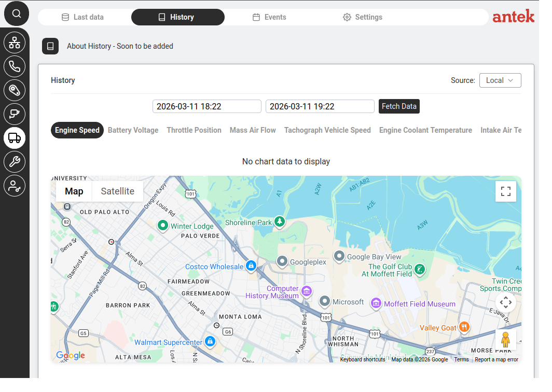Screen dimensions: 552x392
Task: Click the Street View pegman
Action: coord(505,340)
